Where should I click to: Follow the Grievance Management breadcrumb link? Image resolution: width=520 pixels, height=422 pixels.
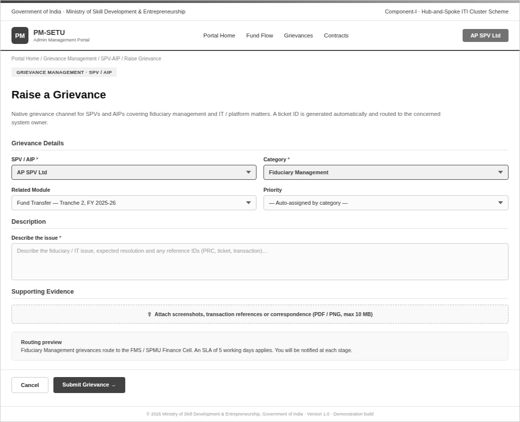pyautogui.click(x=70, y=58)
